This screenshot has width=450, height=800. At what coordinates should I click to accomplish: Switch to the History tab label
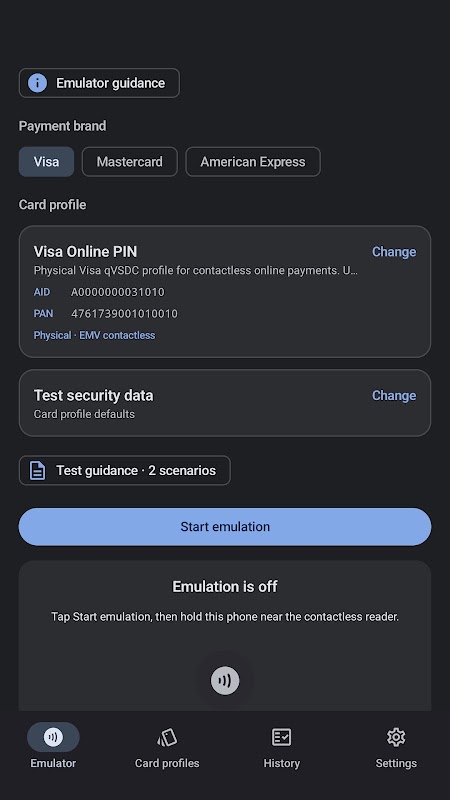coord(282,763)
